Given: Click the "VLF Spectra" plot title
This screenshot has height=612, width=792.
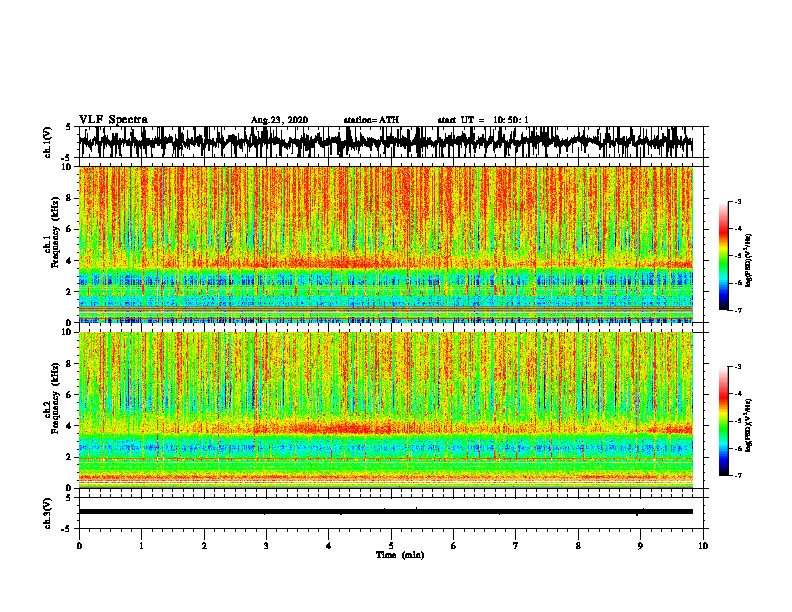Looking at the screenshot, I should 113,119.
